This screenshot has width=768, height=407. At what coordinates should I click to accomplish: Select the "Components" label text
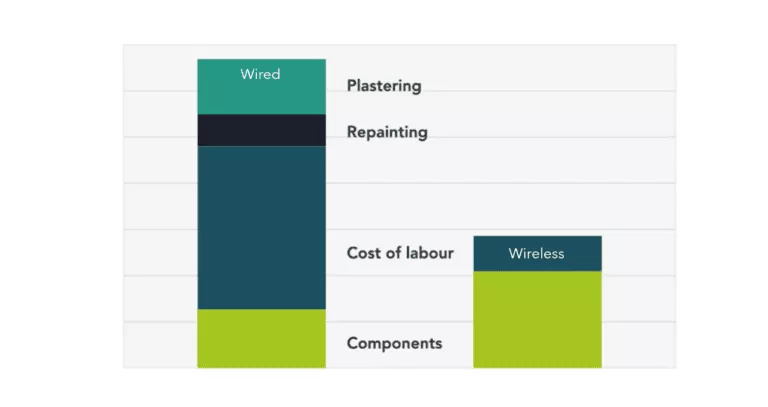394,344
